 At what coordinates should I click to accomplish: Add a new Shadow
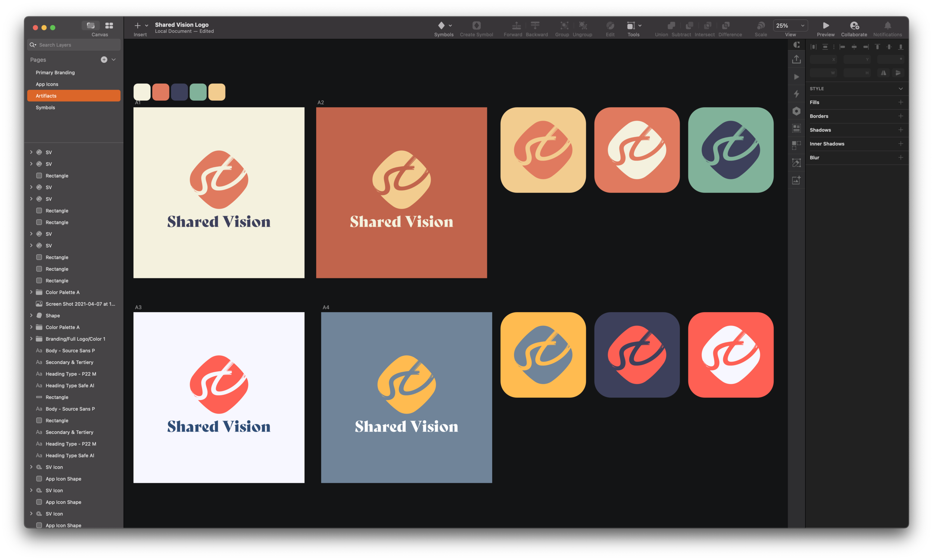click(901, 130)
